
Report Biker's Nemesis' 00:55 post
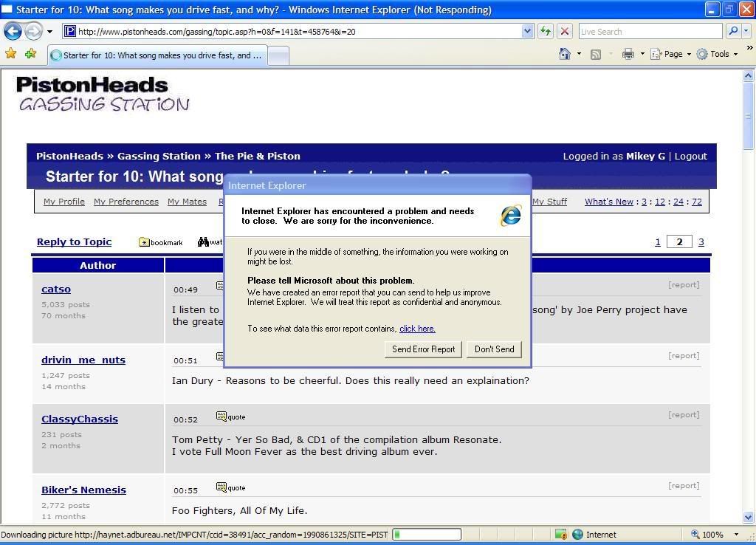[x=684, y=486]
